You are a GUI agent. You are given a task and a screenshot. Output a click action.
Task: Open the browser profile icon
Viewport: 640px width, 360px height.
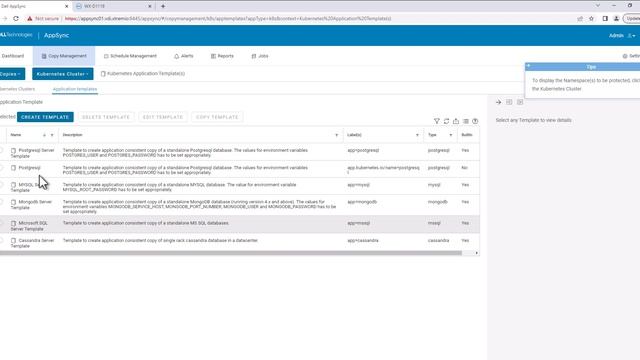pos(616,18)
